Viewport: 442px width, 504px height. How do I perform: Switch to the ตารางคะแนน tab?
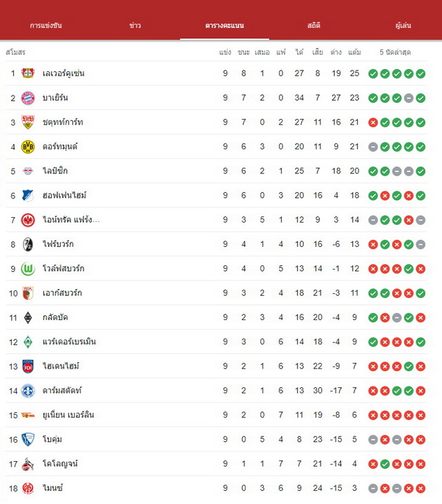(224, 26)
